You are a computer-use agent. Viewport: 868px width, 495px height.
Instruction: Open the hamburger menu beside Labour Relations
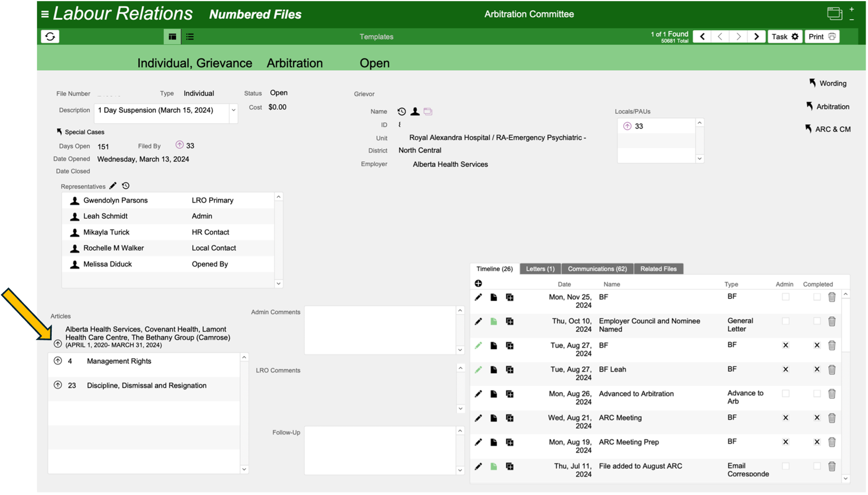45,14
